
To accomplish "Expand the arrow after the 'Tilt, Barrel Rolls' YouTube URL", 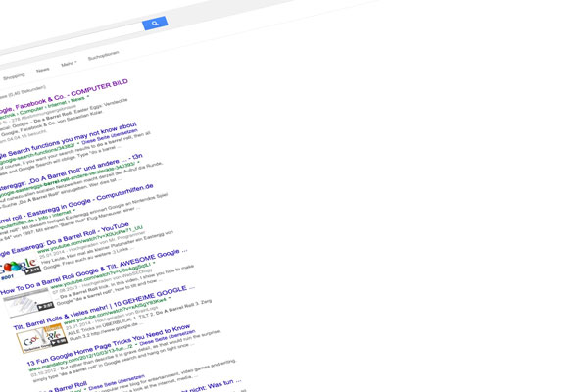I will 170,298.
